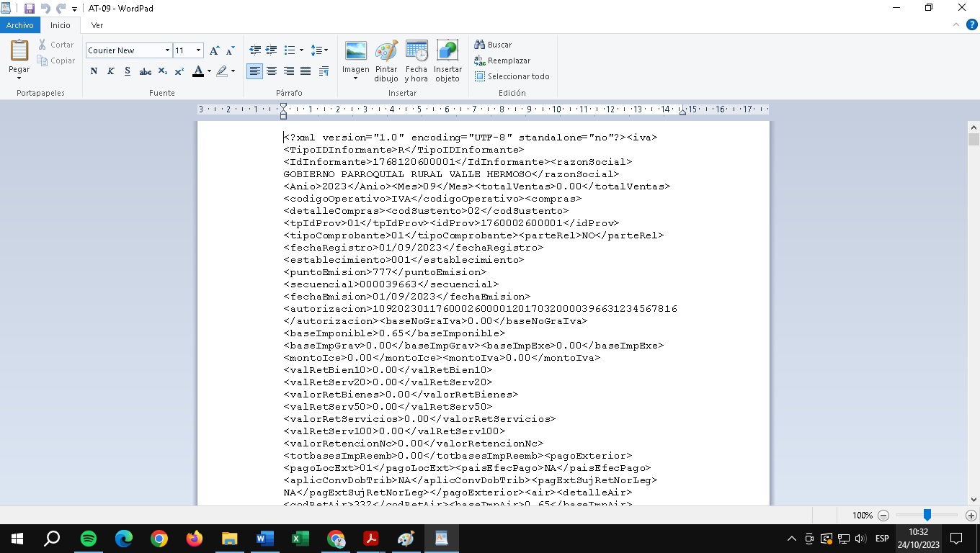Viewport: 980px width, 553px height.
Task: Click the Buscar find icon
Action: point(480,45)
